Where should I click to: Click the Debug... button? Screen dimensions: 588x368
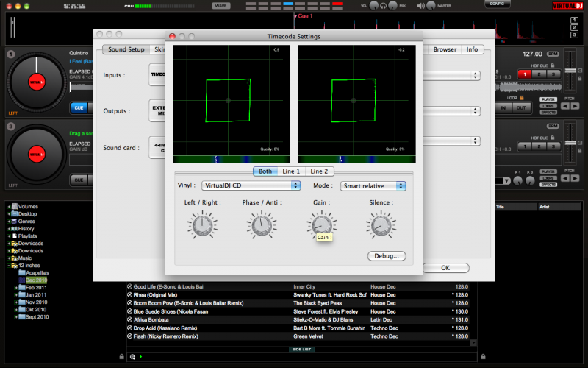tap(387, 256)
